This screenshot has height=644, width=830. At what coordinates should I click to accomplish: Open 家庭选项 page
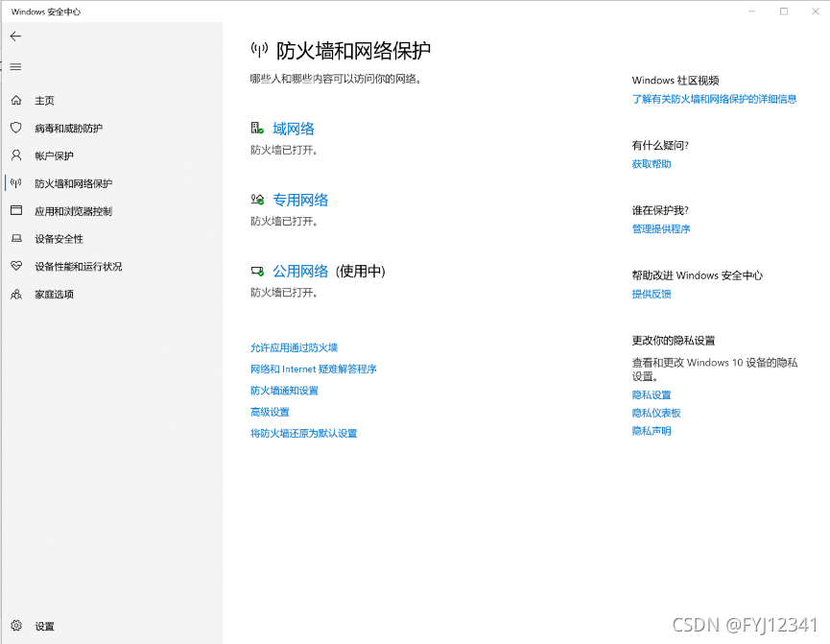click(x=54, y=295)
